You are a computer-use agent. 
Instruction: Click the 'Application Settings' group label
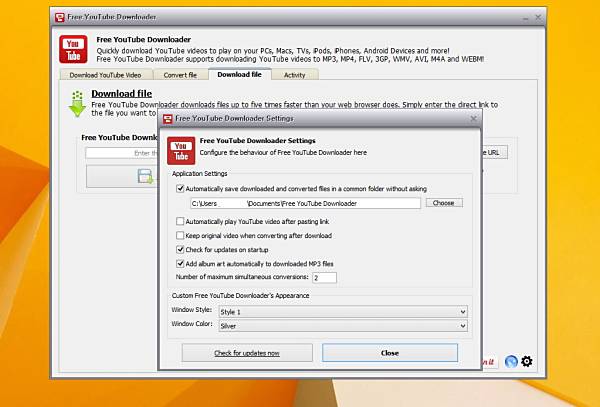200,174
